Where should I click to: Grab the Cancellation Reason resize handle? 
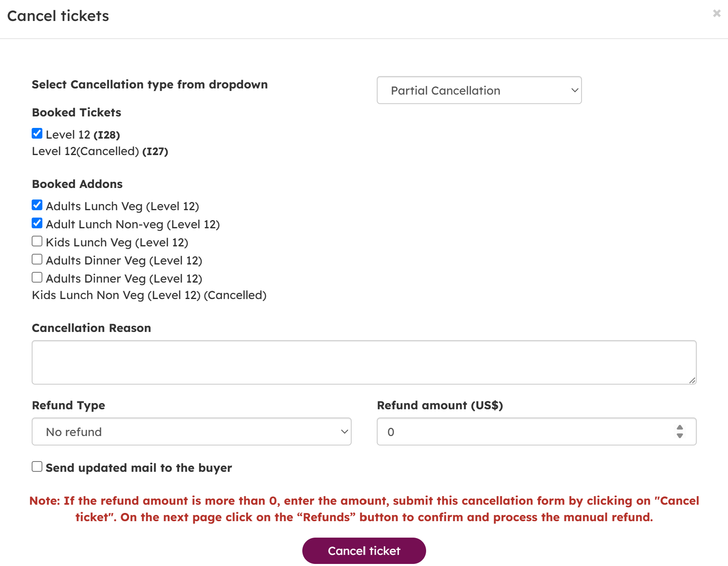coord(692,380)
